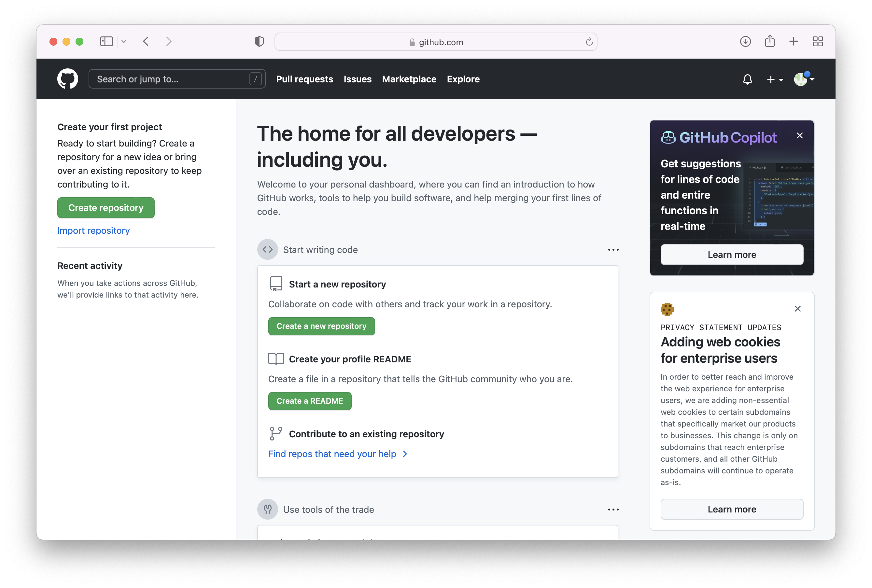Open the Marketplace page
Screen dimensions: 872x588
pos(409,79)
